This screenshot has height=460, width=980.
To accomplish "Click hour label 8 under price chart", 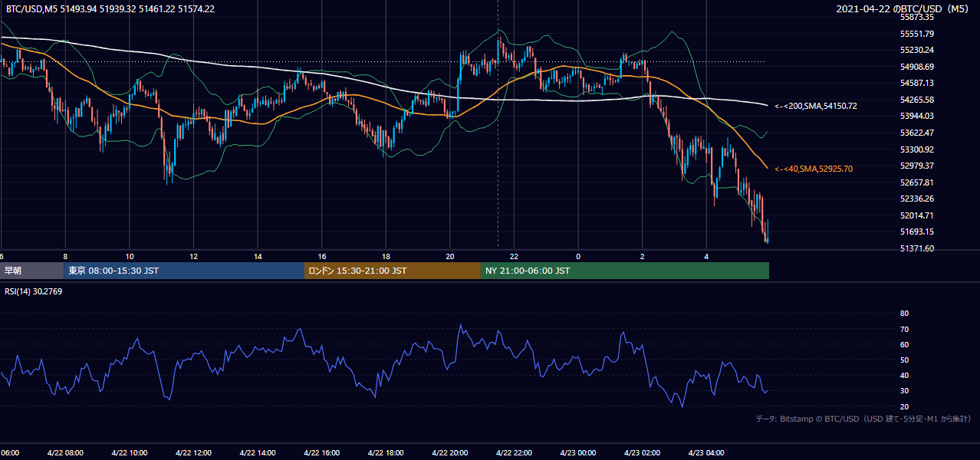I will pyautogui.click(x=65, y=256).
